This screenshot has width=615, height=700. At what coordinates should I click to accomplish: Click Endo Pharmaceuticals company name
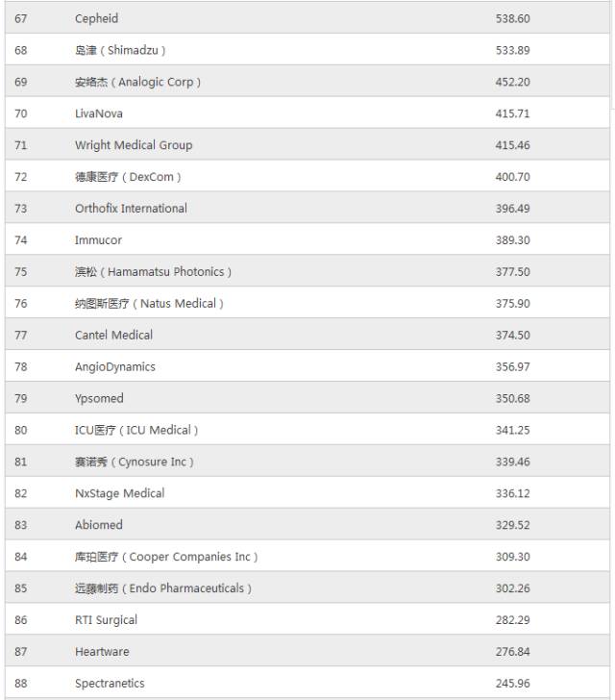163,588
